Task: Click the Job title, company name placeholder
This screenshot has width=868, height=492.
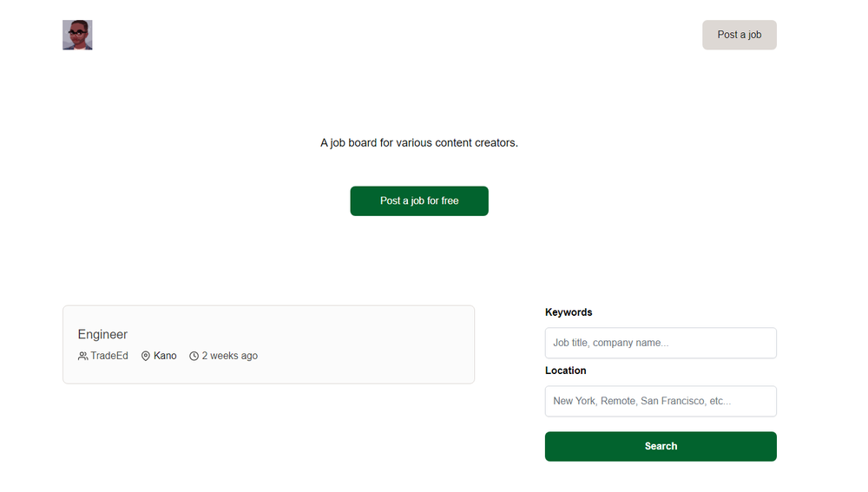Action: point(610,343)
